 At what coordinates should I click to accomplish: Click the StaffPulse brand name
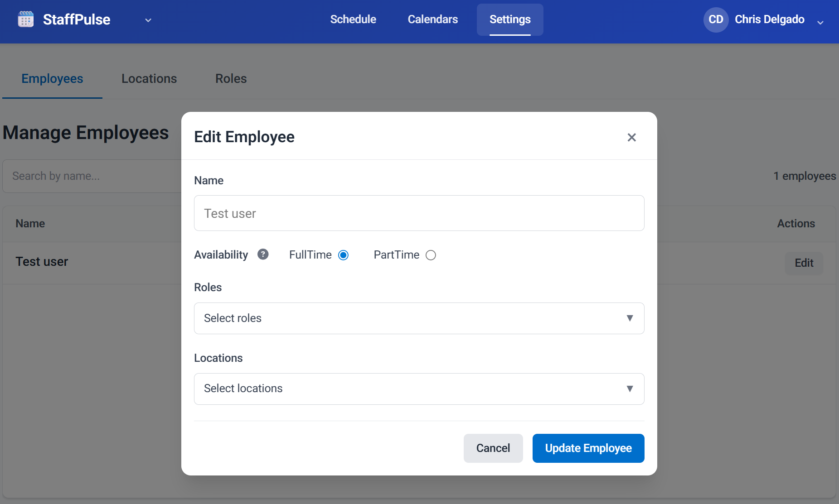pos(77,19)
